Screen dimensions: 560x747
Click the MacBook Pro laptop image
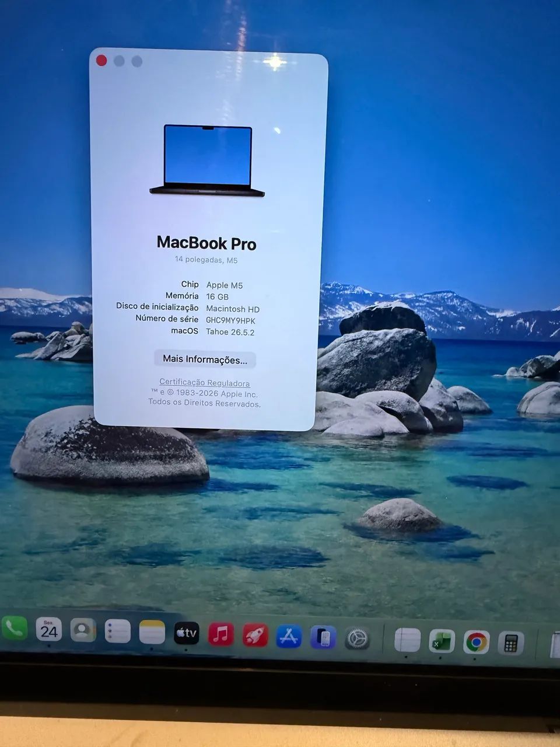coord(207,160)
